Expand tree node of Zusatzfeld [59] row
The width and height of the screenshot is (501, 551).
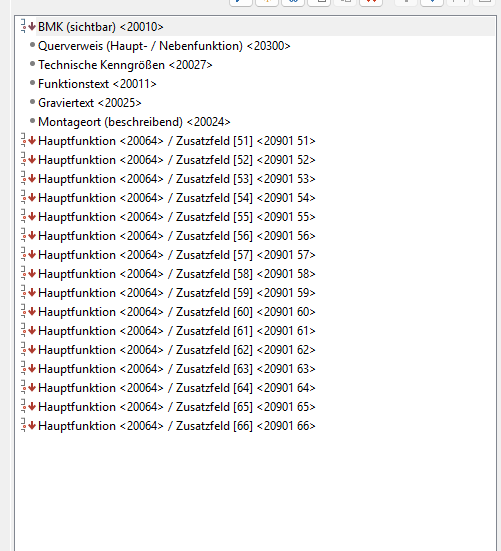tap(24, 292)
